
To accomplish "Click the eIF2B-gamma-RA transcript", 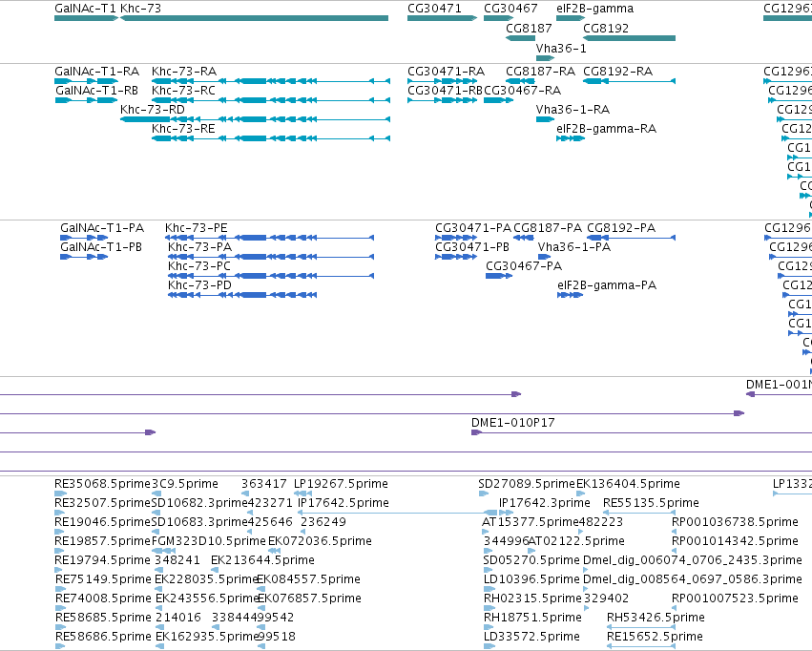I will pos(571,138).
